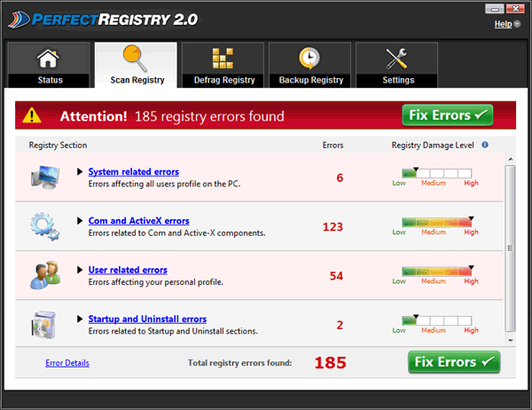Expand the System related errors arrow

coord(80,172)
